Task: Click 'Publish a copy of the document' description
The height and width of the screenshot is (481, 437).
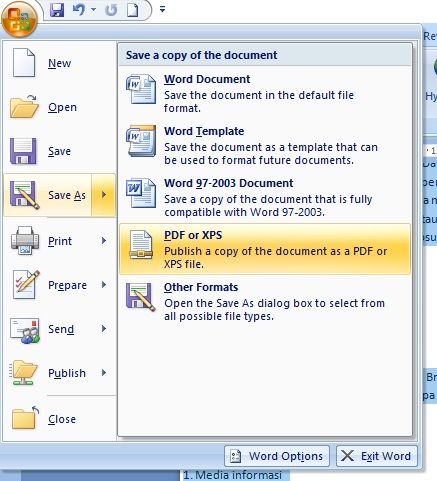Action: click(x=276, y=258)
